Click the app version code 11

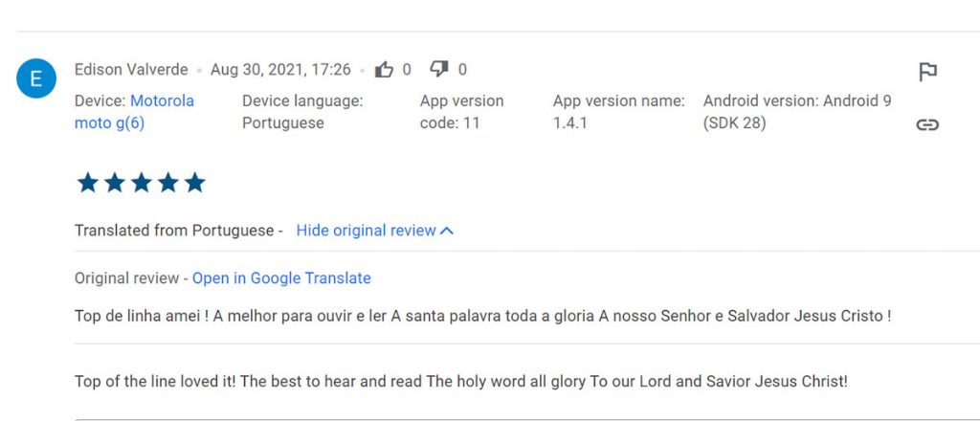pos(450,122)
